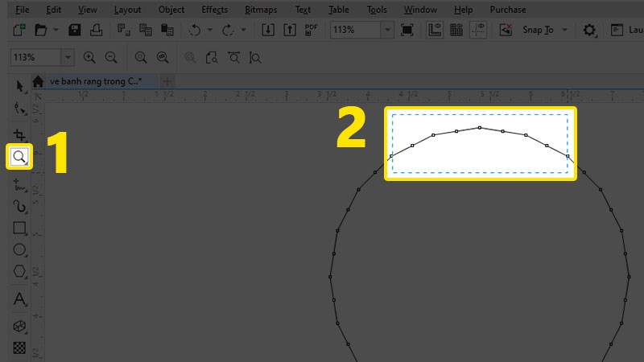This screenshot has width=644, height=362.
Task: Click the Zoom to page height icon
Action: pyautogui.click(x=255, y=58)
